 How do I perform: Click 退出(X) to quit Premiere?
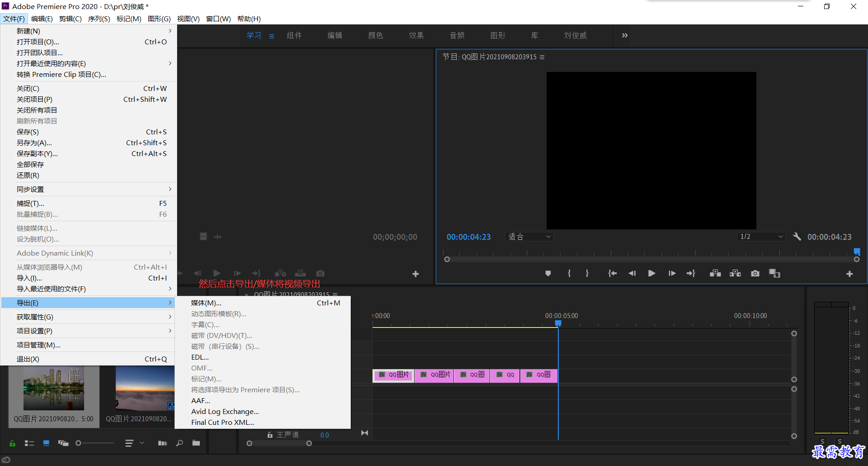click(x=88, y=359)
